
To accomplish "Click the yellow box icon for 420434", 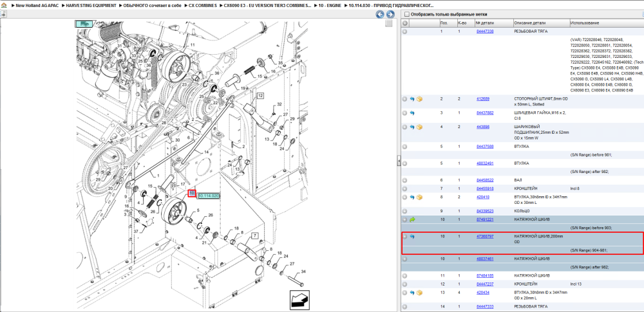I will click(419, 293).
